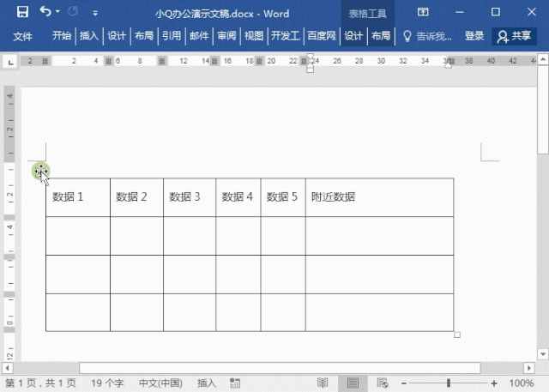The width and height of the screenshot is (549, 392).
Task: Click the horizontal scrollbar left arrow
Action: click(8, 368)
